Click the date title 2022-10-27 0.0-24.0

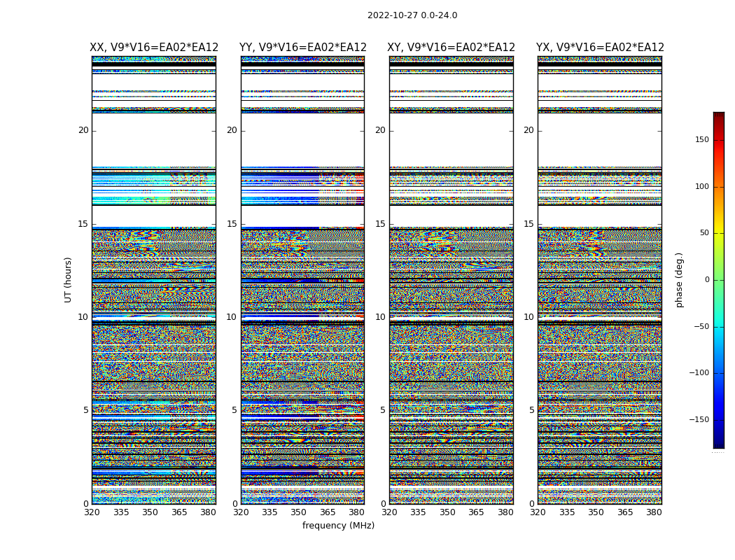(x=412, y=15)
